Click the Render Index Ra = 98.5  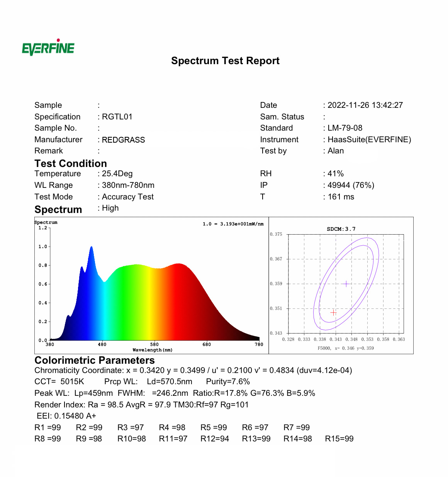[x=75, y=405]
